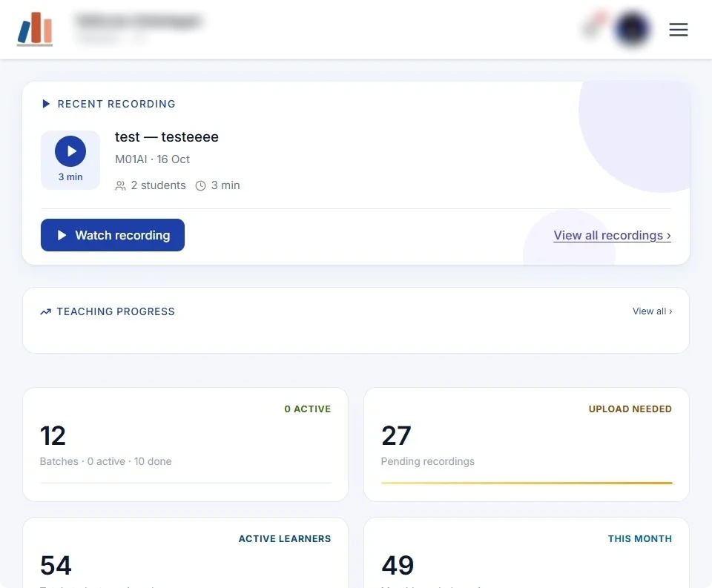The image size is (712, 588).
Task: Click "Batches · 0 active · 10 done" text
Action: [x=106, y=461]
